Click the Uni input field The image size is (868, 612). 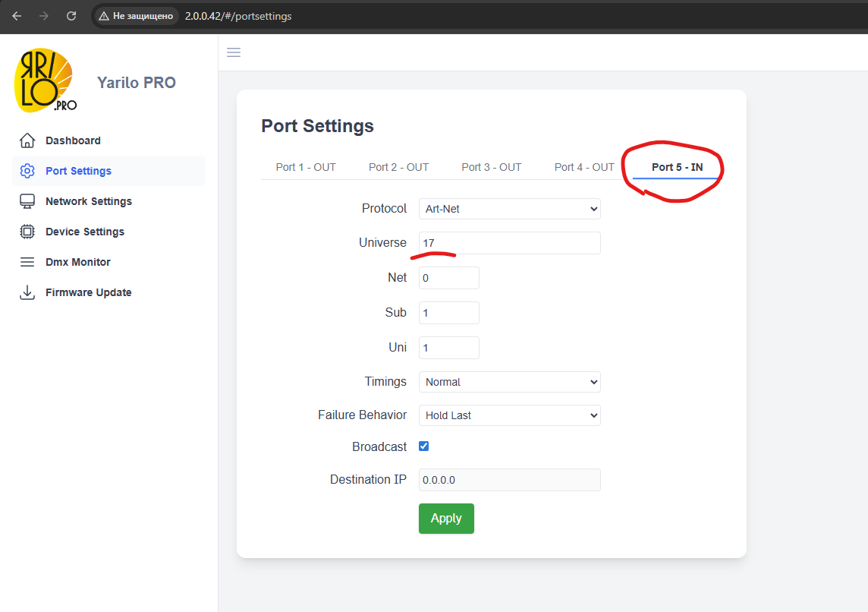click(449, 348)
